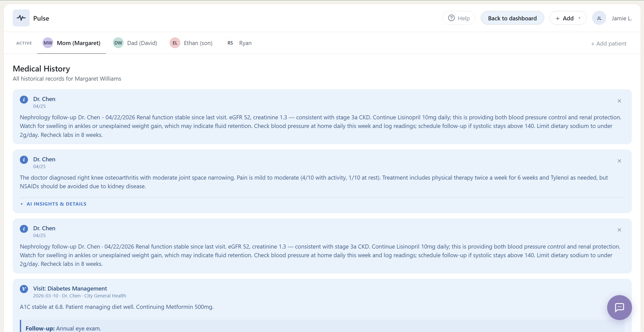The width and height of the screenshot is (644, 332).
Task: Click the Add patient link
Action: pyautogui.click(x=608, y=44)
